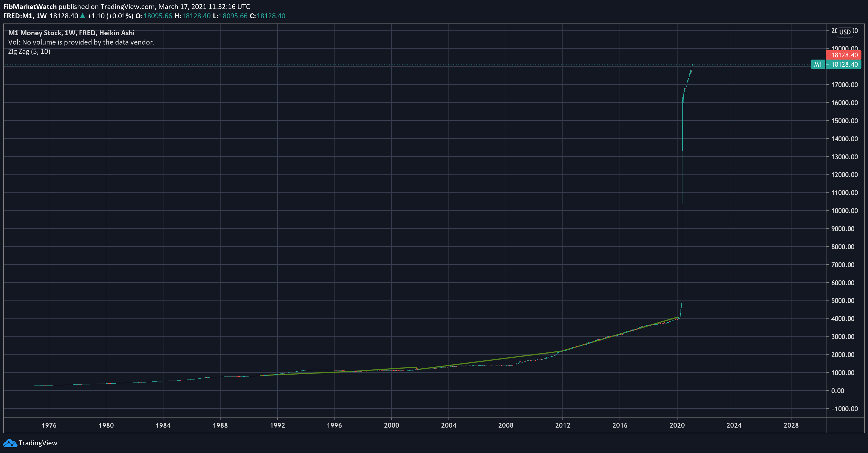Click the 11000.00 price axis label
The height and width of the screenshot is (453, 868).
(844, 193)
